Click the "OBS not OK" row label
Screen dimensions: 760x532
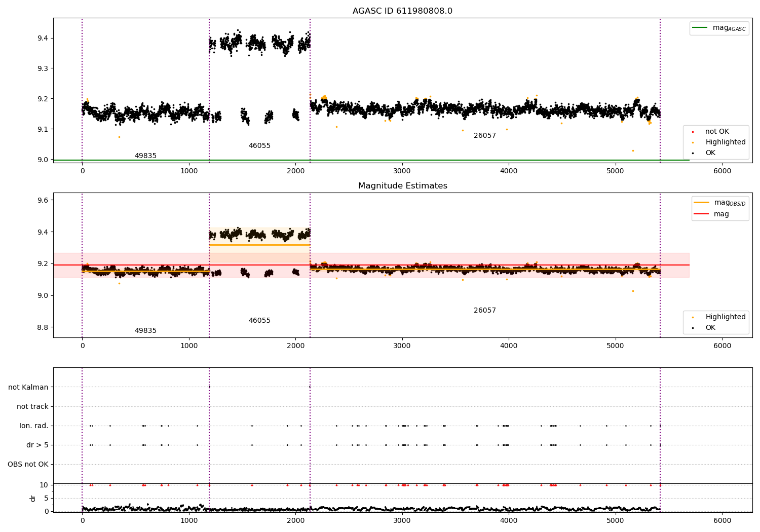(x=28, y=465)
